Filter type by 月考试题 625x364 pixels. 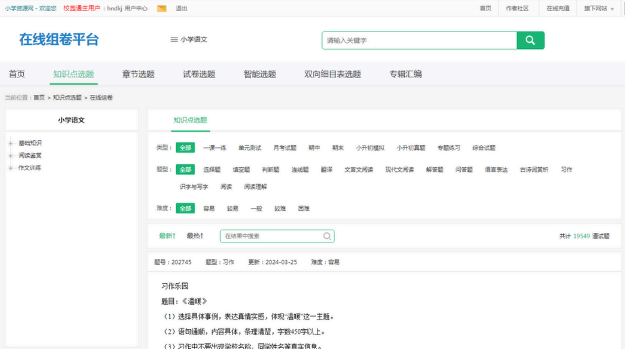285,148
